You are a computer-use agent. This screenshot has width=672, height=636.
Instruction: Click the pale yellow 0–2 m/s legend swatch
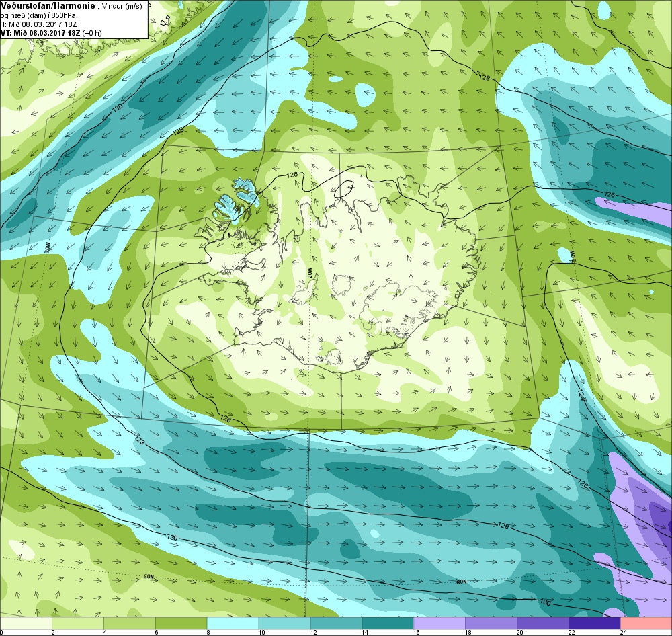tap(26, 623)
